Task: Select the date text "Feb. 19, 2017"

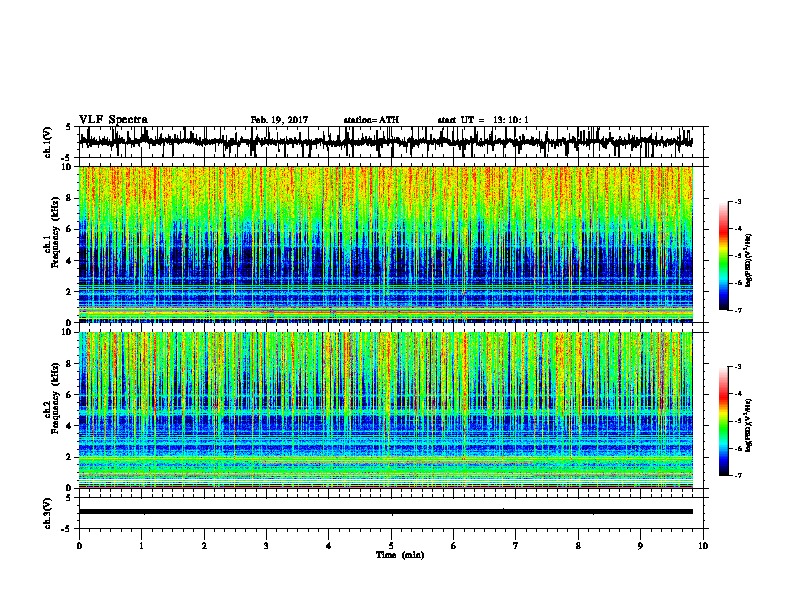Action: (279, 120)
